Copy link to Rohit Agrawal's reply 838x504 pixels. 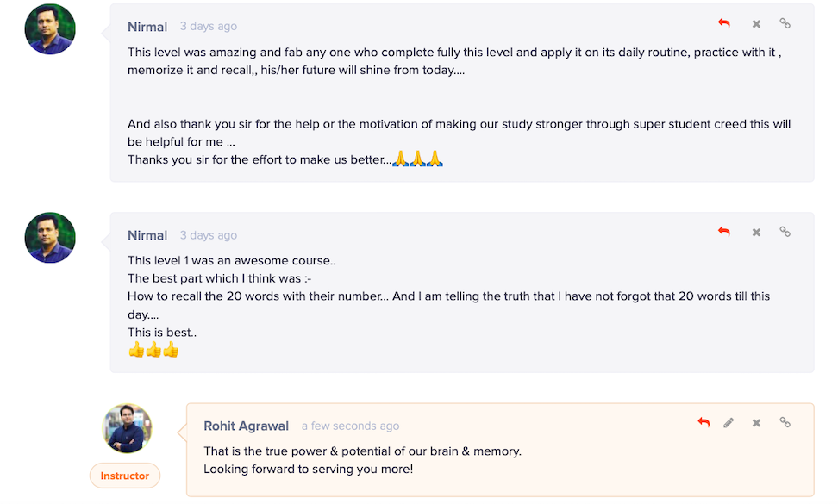(x=785, y=422)
